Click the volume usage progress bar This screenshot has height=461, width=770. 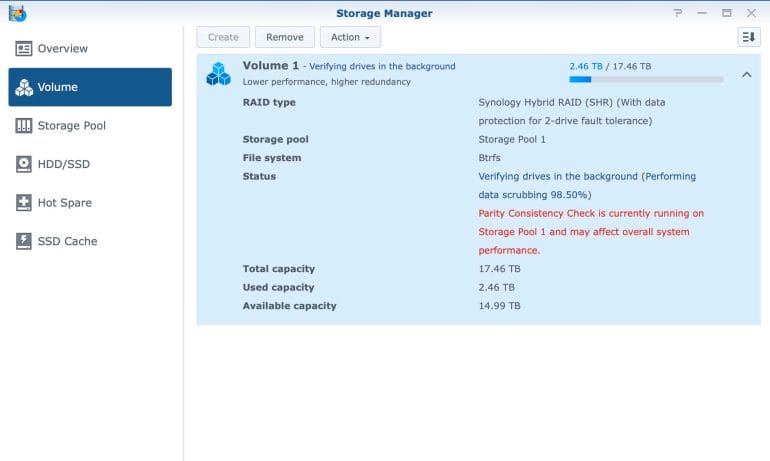646,79
